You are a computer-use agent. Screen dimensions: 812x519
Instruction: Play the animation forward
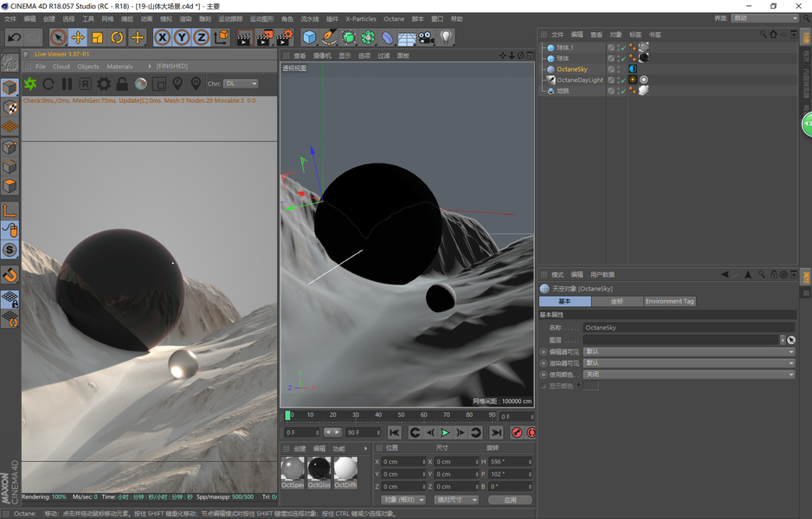click(x=445, y=432)
